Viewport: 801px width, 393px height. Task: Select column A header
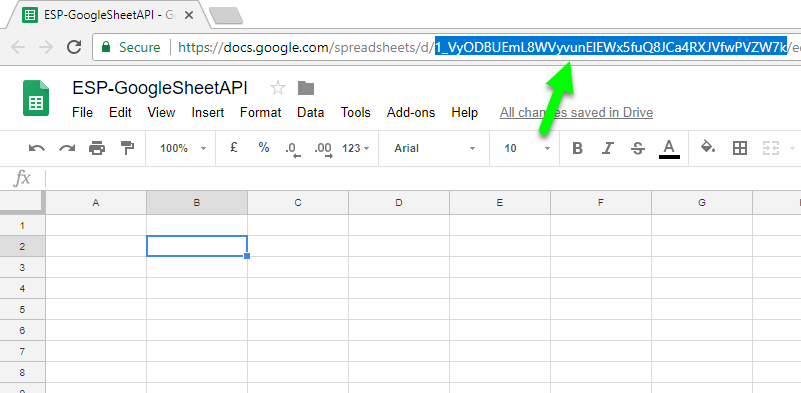(x=96, y=203)
